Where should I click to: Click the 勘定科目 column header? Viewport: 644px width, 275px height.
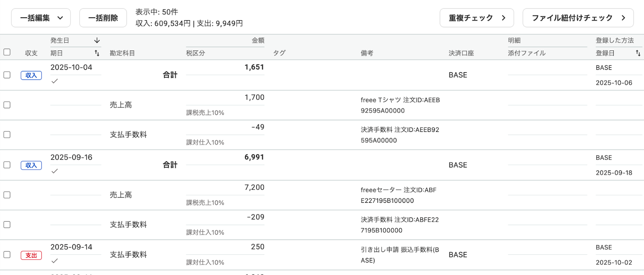(x=122, y=53)
